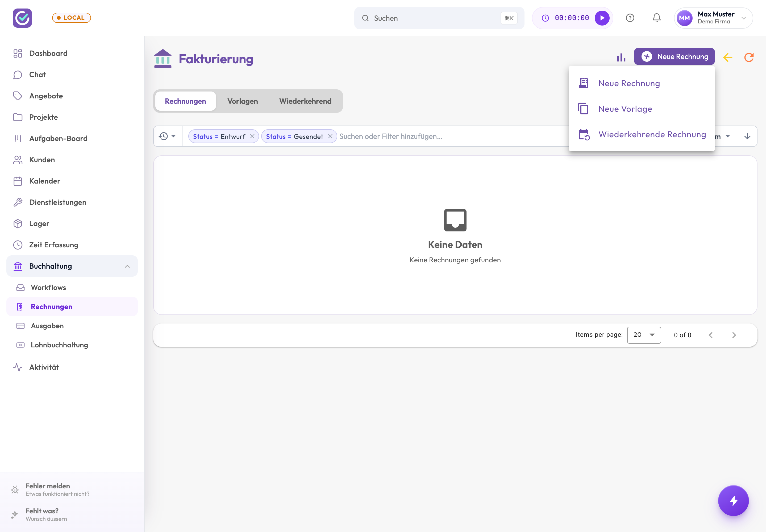
Task: Open Workflows under Buchhaltung
Action: pyautogui.click(x=72, y=287)
